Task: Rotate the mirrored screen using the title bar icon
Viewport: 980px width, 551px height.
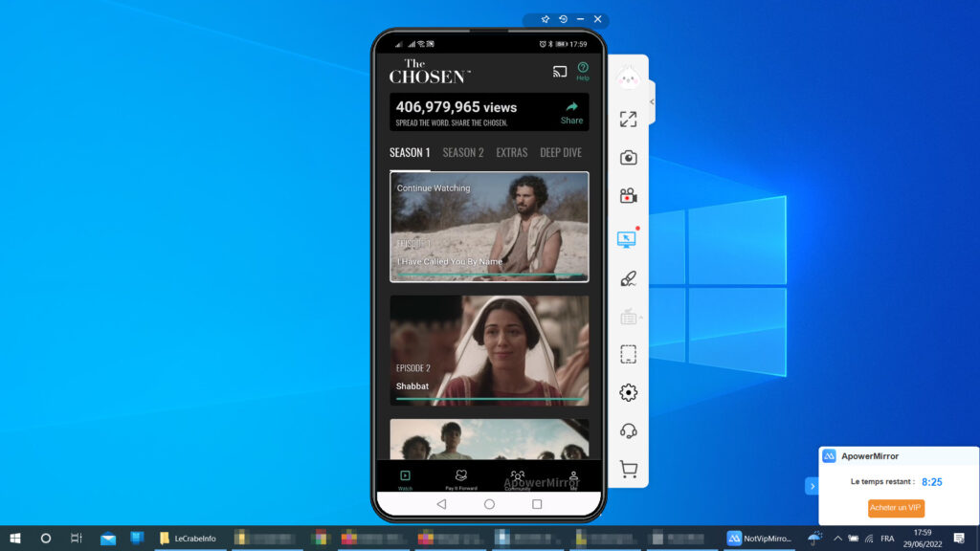Action: click(563, 19)
